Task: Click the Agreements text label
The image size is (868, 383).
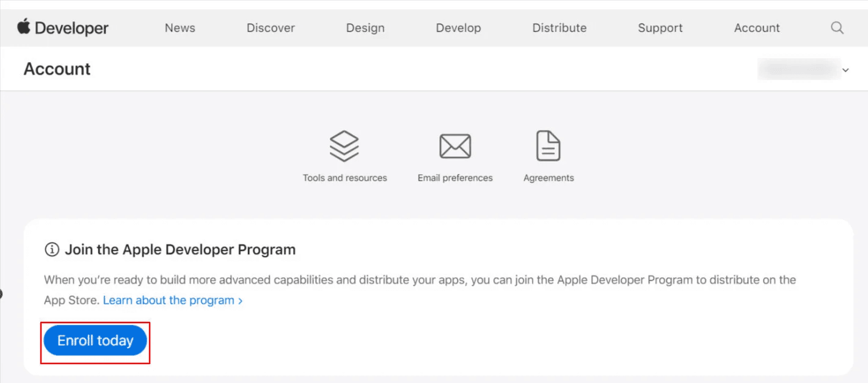Action: click(549, 178)
